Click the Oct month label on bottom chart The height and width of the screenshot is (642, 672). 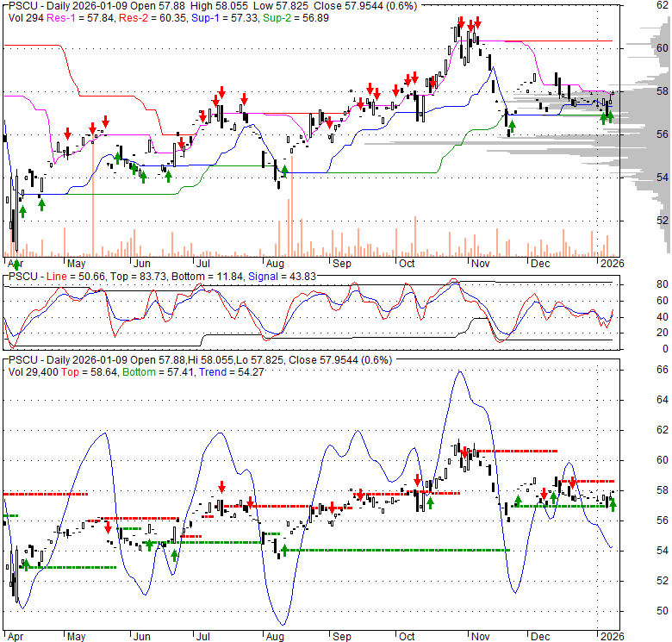coord(407,637)
